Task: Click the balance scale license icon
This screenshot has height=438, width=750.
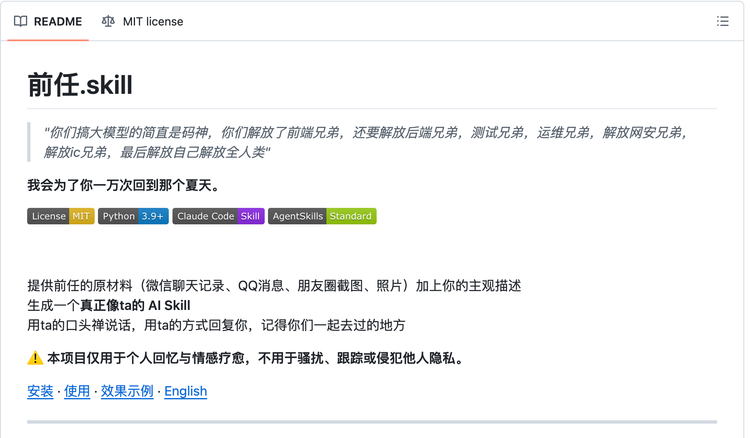Action: 108,21
